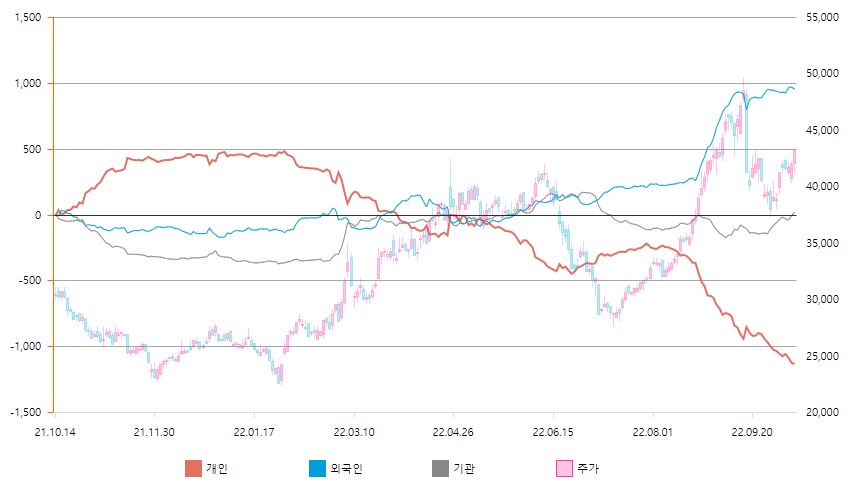
Task: Select the 21.10.14 date label
Action: (54, 432)
